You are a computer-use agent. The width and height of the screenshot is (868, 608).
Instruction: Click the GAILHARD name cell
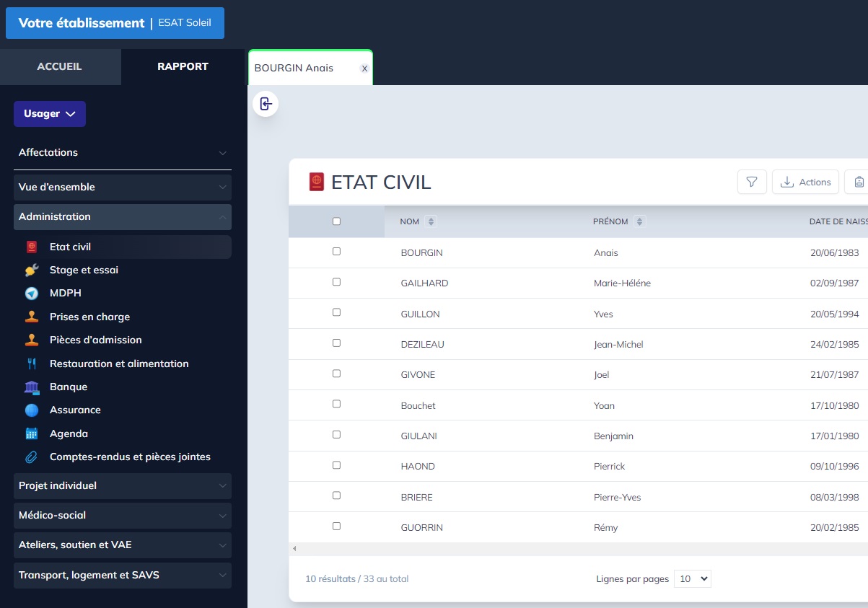point(424,283)
